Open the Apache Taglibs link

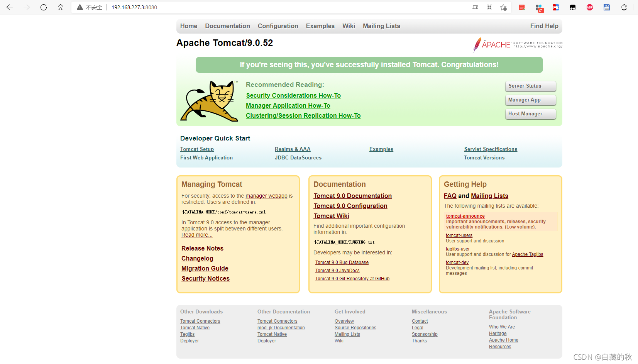(x=528, y=254)
